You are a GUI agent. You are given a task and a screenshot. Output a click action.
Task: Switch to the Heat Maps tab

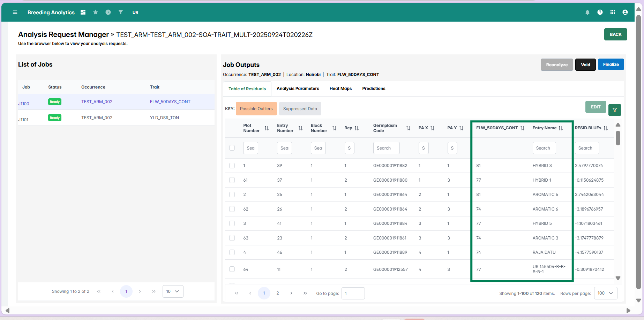(340, 89)
